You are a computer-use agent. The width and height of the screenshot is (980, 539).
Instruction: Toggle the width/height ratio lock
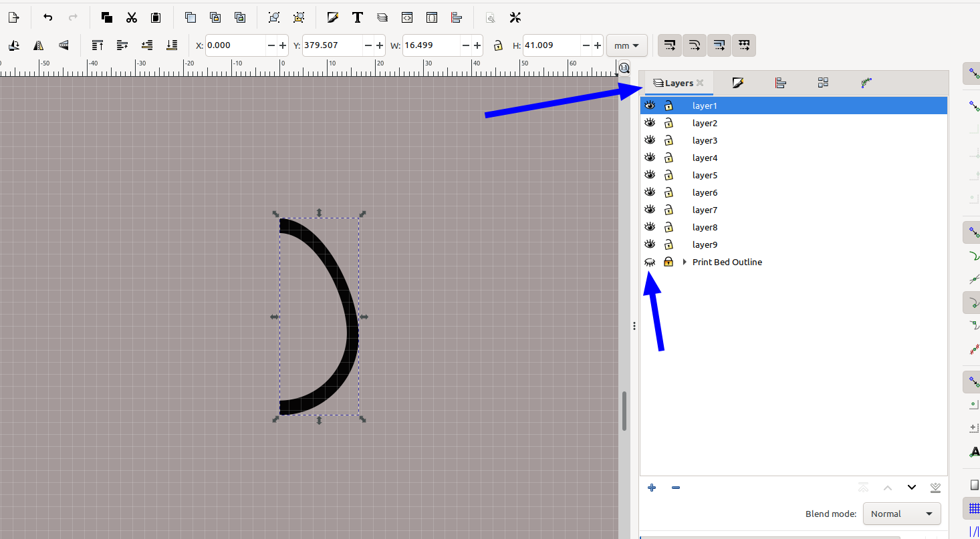[498, 45]
